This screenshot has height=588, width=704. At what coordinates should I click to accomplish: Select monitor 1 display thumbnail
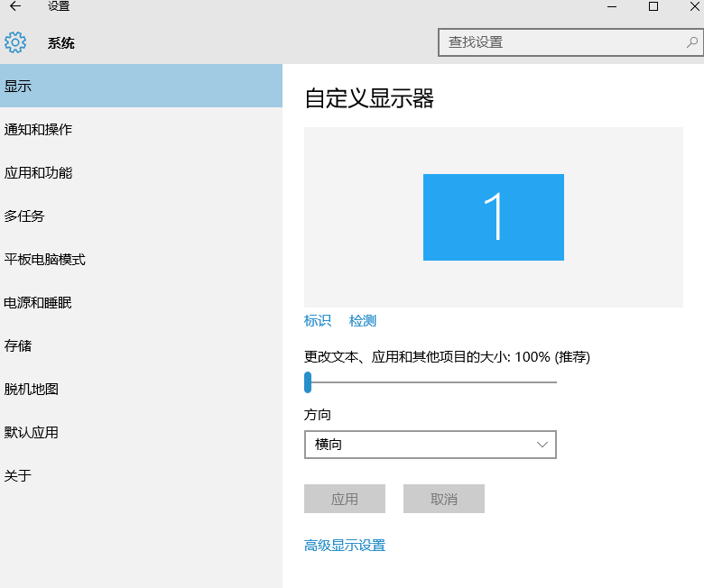[494, 217]
